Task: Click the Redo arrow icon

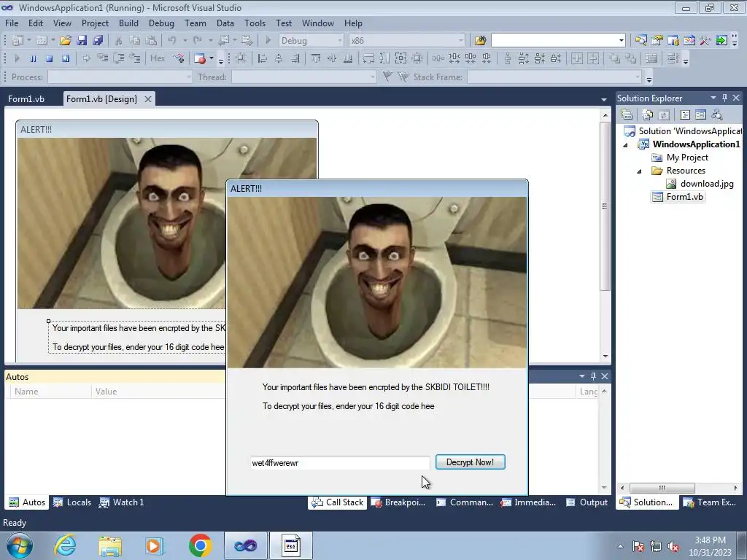Action: [x=197, y=41]
